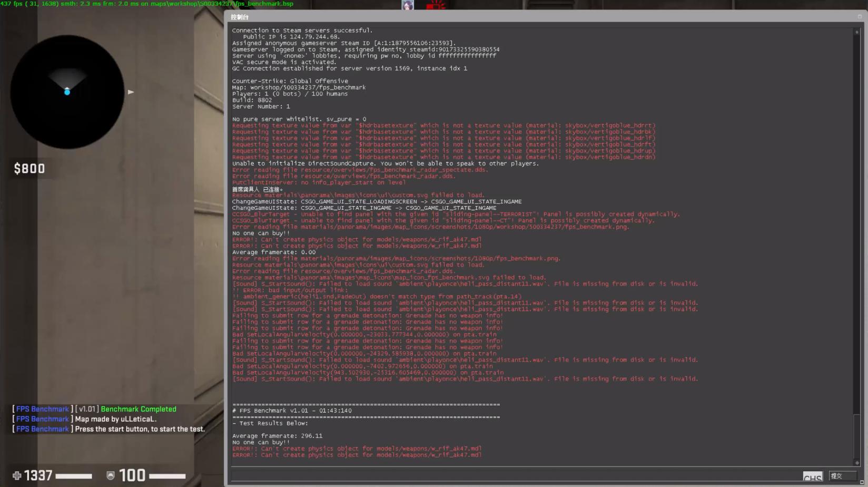Click the 'fps_benchmark_radar_spectate.dds' error line
Image resolution: width=868 pixels, height=487 pixels.
click(x=360, y=170)
